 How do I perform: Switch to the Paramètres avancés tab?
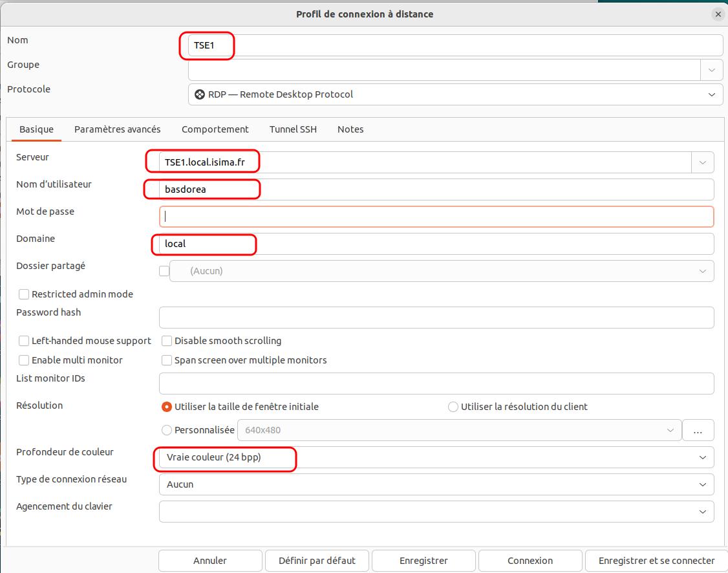(x=117, y=129)
